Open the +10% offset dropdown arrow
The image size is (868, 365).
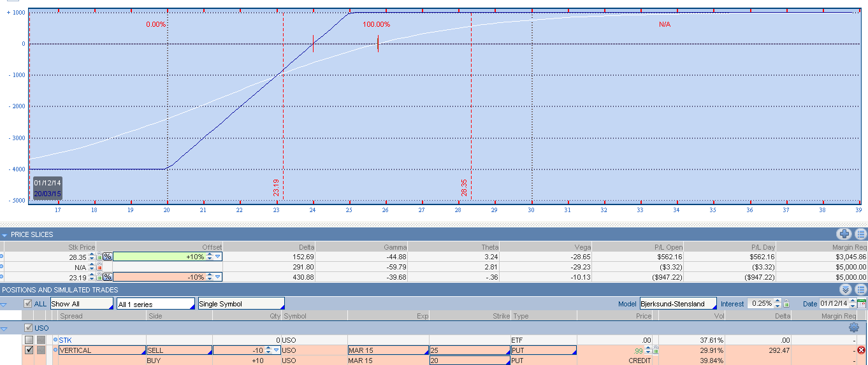[x=218, y=256]
